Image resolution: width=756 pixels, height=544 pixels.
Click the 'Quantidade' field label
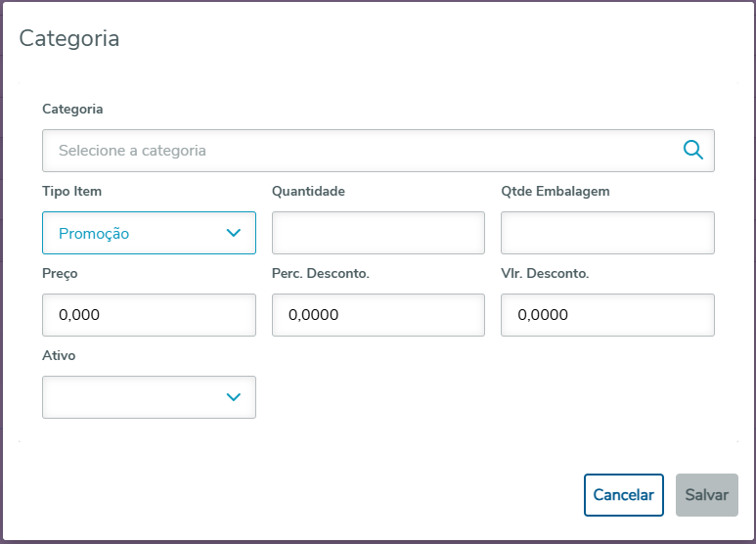[x=308, y=192]
